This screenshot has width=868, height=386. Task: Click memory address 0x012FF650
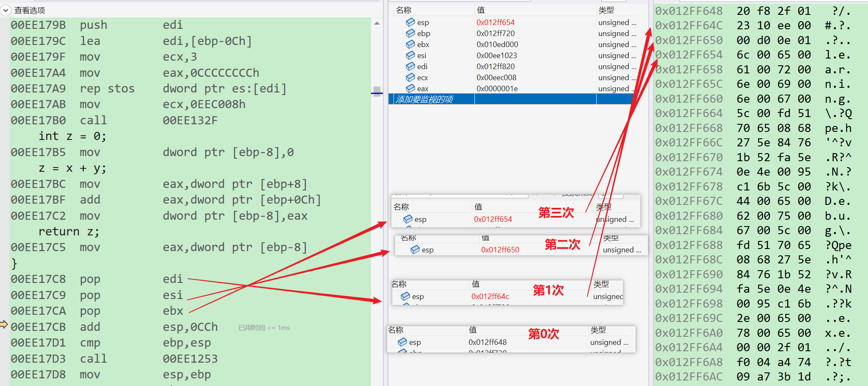(x=689, y=40)
